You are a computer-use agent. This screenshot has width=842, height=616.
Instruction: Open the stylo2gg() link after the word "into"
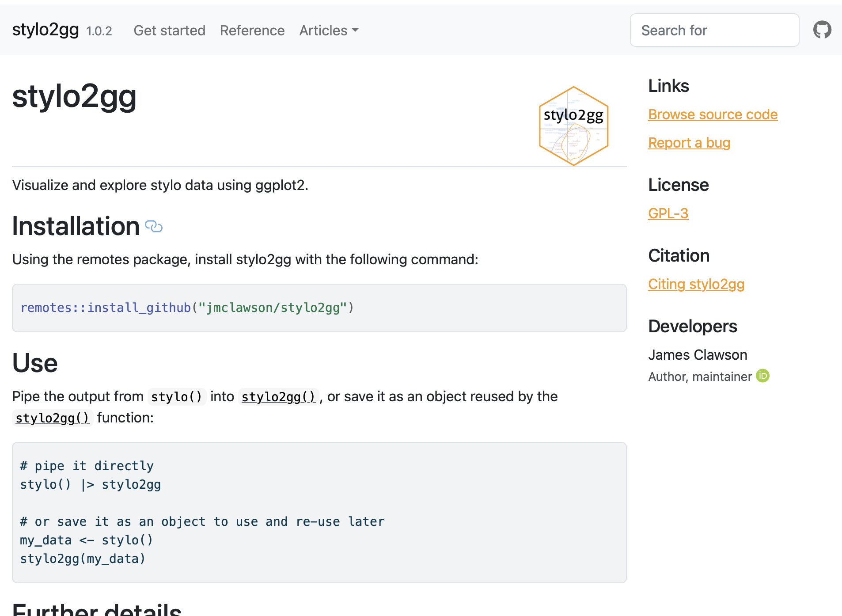click(278, 397)
